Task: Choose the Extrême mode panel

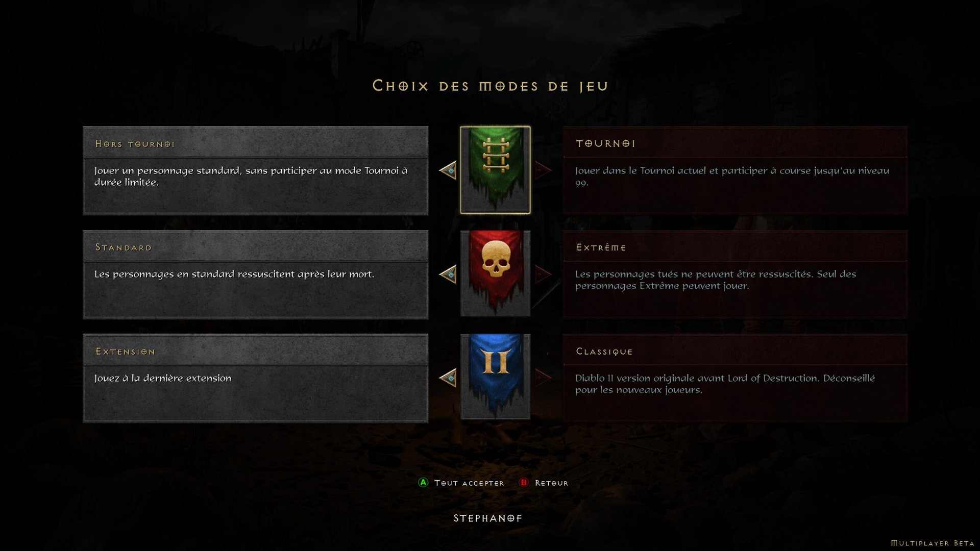Action: [735, 274]
